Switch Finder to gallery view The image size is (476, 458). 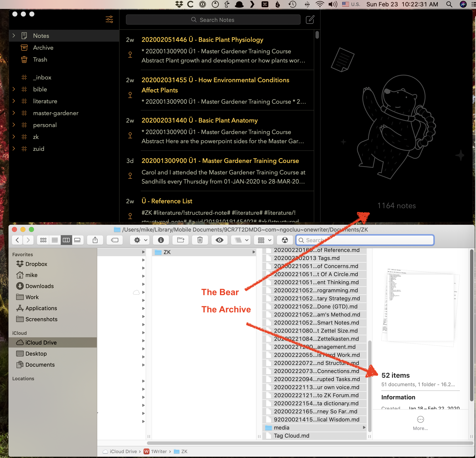pyautogui.click(x=77, y=240)
